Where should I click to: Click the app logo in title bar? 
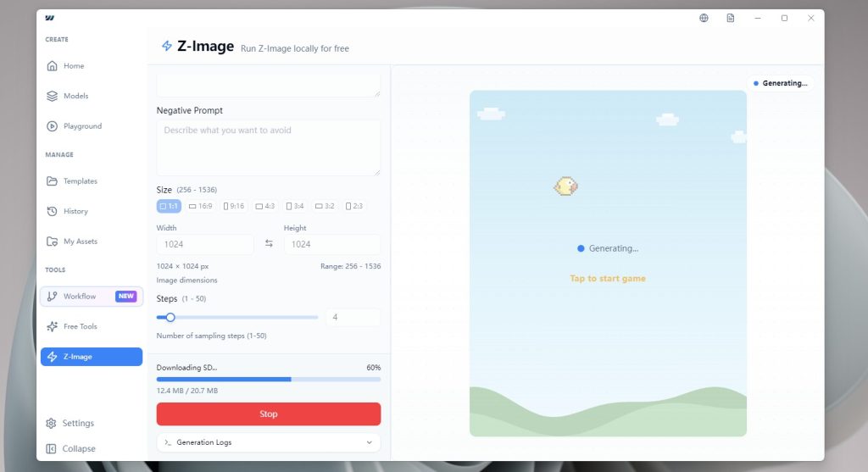pos(50,18)
